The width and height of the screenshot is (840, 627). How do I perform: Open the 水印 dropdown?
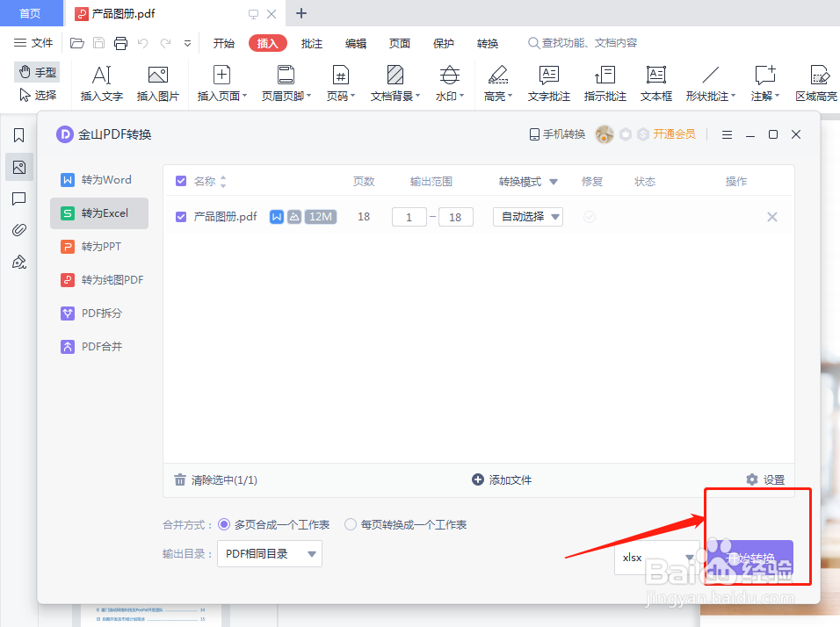(x=450, y=83)
